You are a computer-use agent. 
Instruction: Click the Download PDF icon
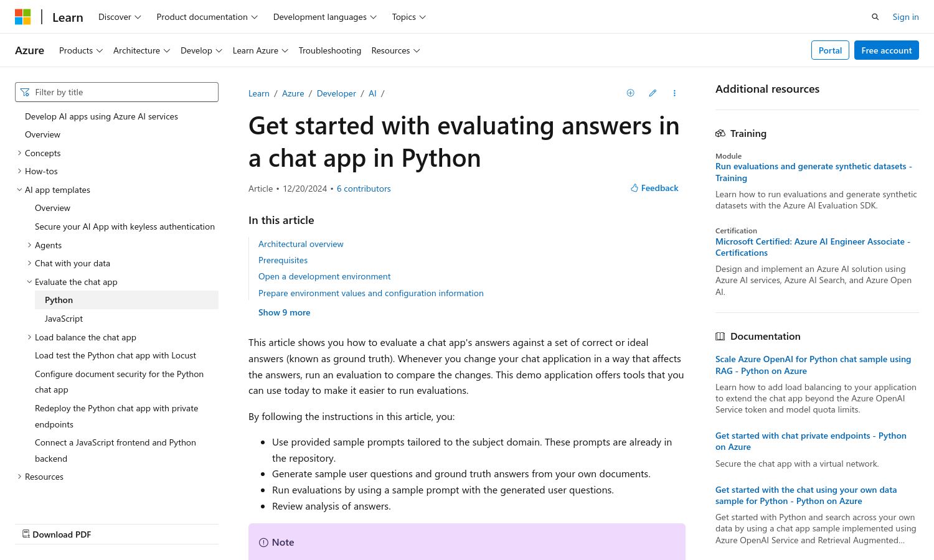click(26, 534)
